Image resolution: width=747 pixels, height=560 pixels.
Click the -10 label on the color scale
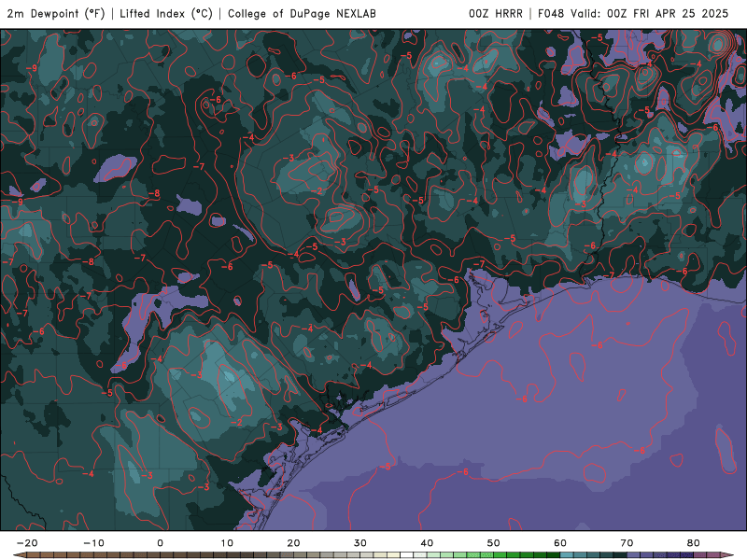(x=93, y=543)
